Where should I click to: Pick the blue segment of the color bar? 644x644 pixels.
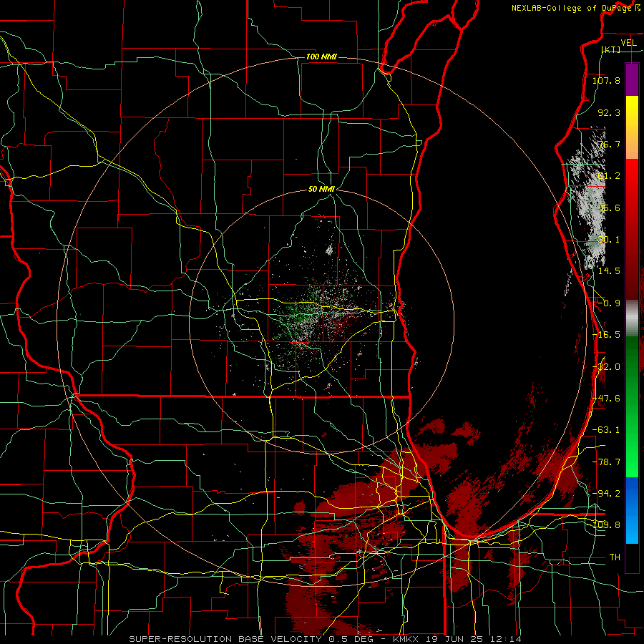point(632,510)
